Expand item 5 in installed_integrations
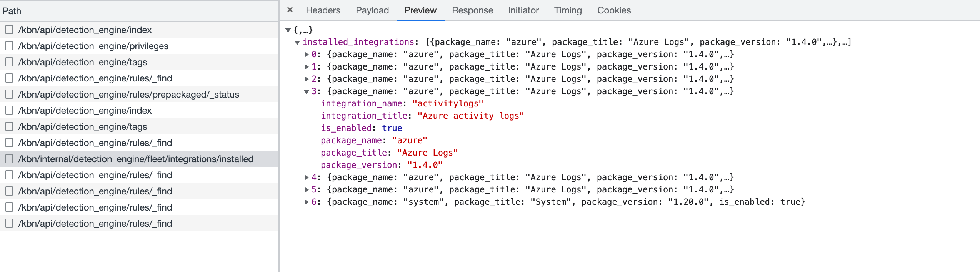The image size is (980, 272). pos(306,189)
